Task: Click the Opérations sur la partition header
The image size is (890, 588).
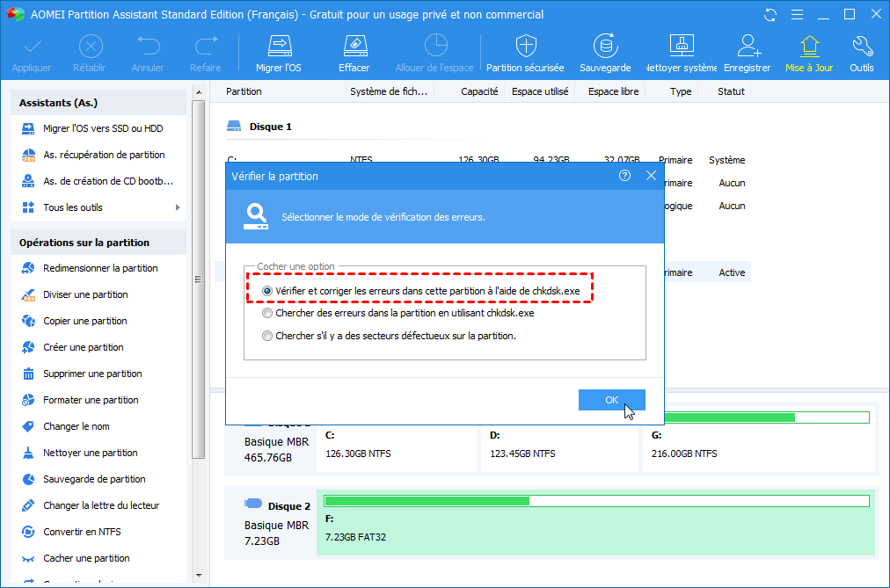Action: [98, 243]
